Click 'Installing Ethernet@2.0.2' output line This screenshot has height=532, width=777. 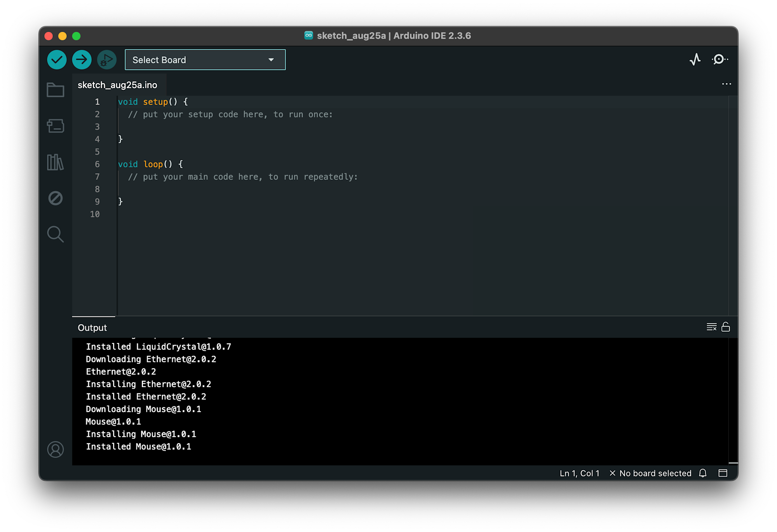coord(148,384)
